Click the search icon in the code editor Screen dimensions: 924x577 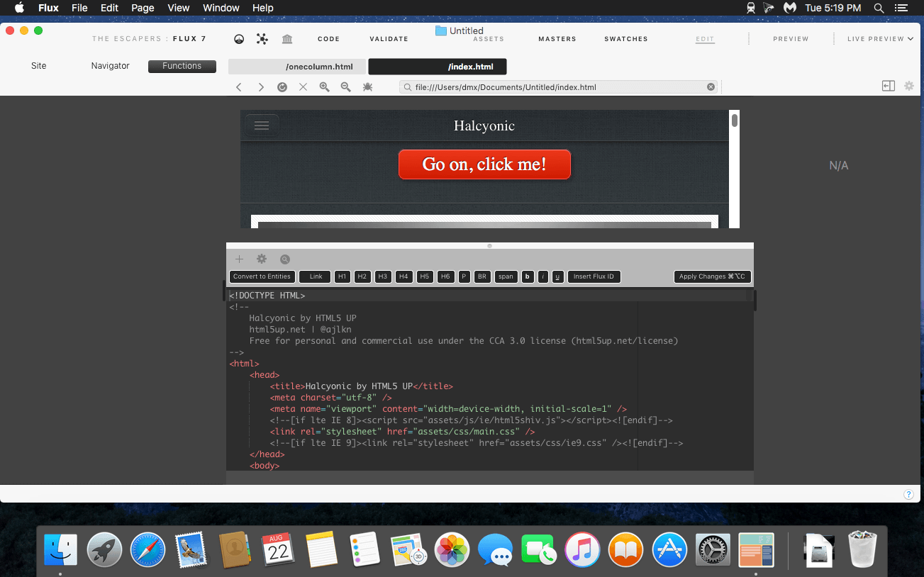(285, 259)
